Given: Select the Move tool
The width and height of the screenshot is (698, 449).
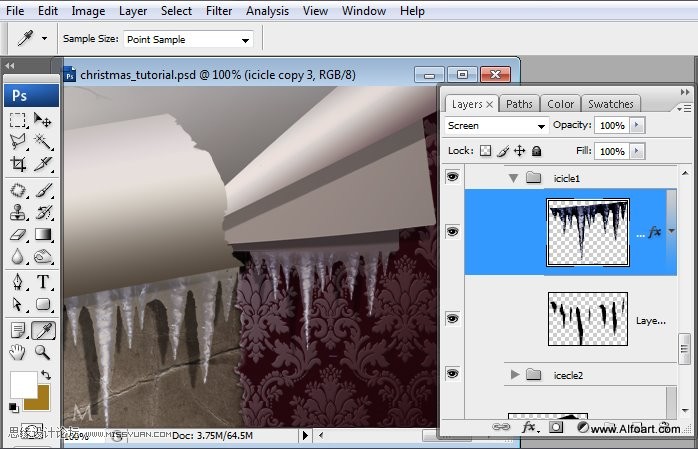Looking at the screenshot, I should (43, 121).
